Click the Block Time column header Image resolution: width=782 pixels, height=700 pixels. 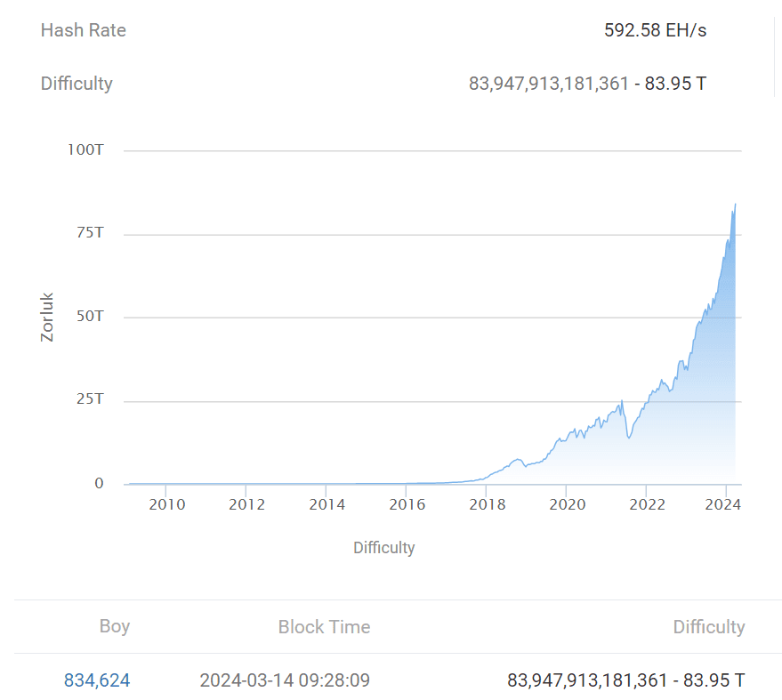tap(324, 627)
